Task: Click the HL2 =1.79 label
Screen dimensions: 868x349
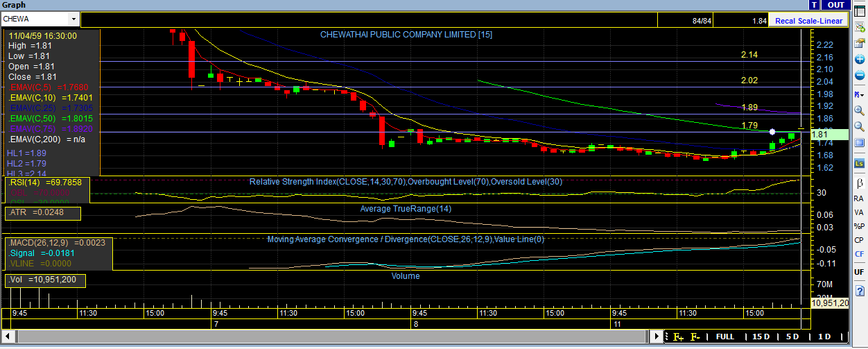Action: coord(26,164)
